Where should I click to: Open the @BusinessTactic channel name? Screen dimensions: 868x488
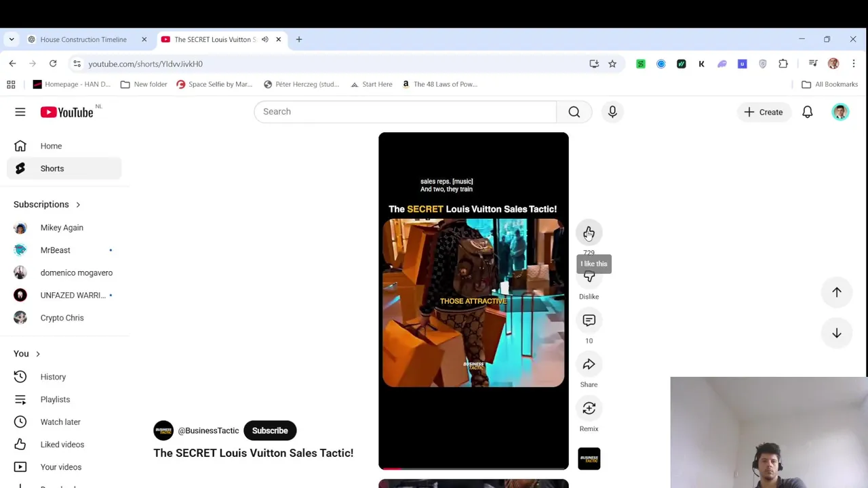click(208, 430)
